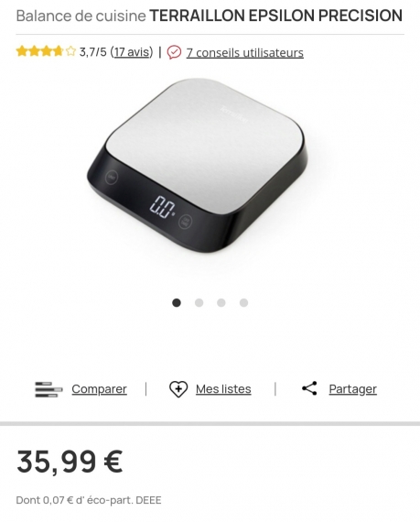
Task: Click the Comparer bars icon
Action: pyautogui.click(x=48, y=389)
